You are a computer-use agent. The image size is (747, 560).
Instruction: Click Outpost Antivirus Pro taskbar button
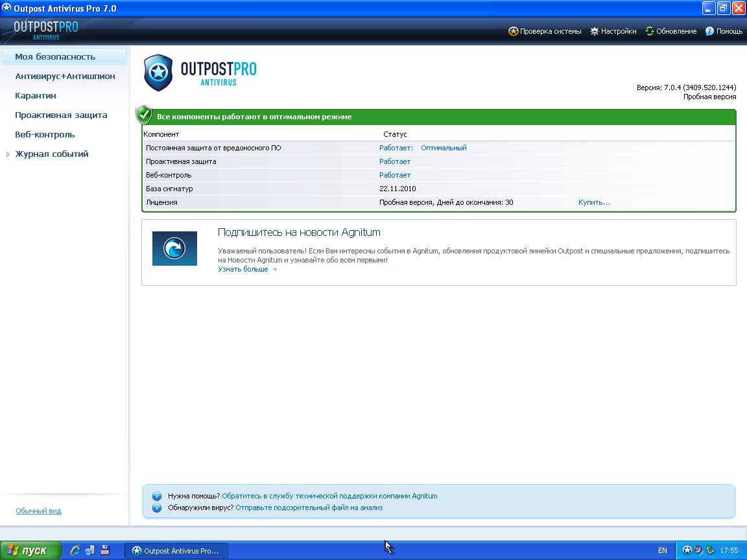176,550
